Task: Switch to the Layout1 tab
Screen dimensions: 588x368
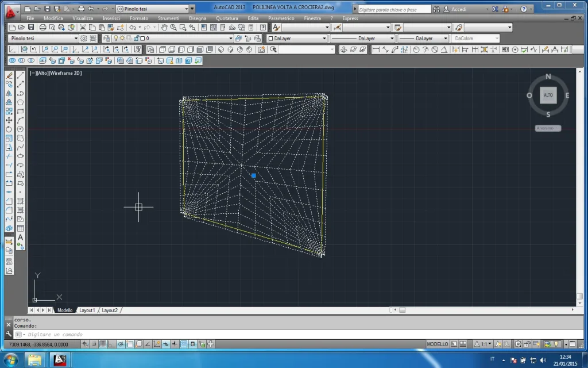Action: [x=87, y=310]
